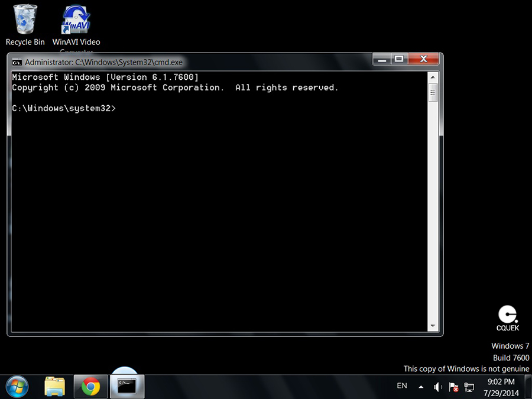The image size is (532, 399).
Task: Click the Show desktop strip
Action: pyautogui.click(x=528, y=387)
